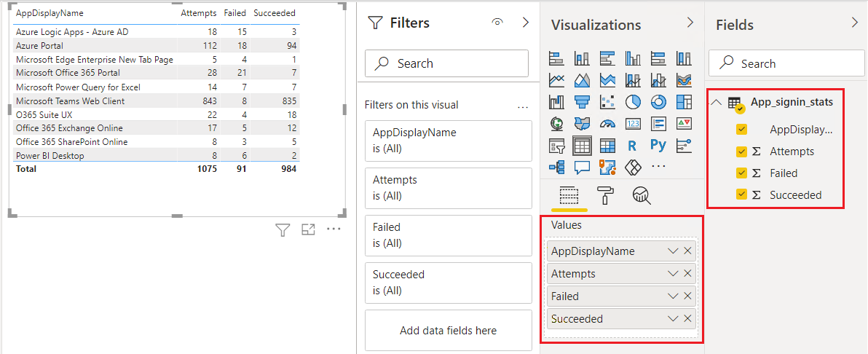The image size is (868, 354).
Task: Select the Stacked bar chart visual
Action: tap(556, 58)
